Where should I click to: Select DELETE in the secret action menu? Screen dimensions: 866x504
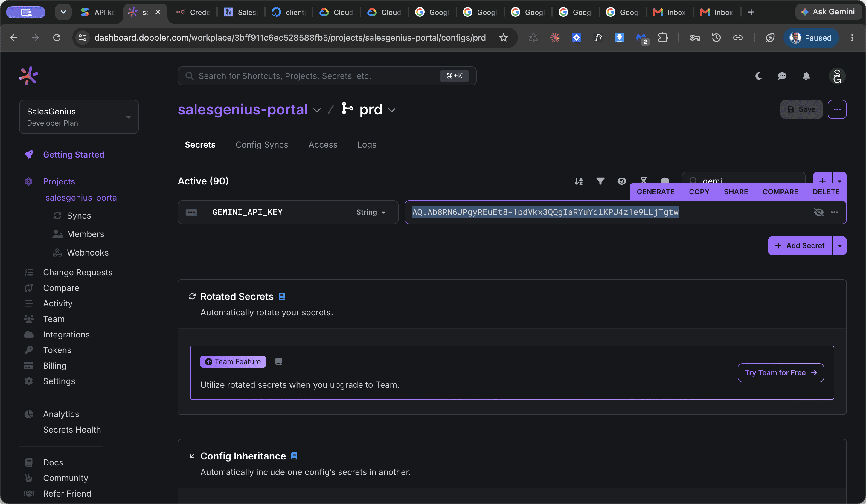point(826,192)
